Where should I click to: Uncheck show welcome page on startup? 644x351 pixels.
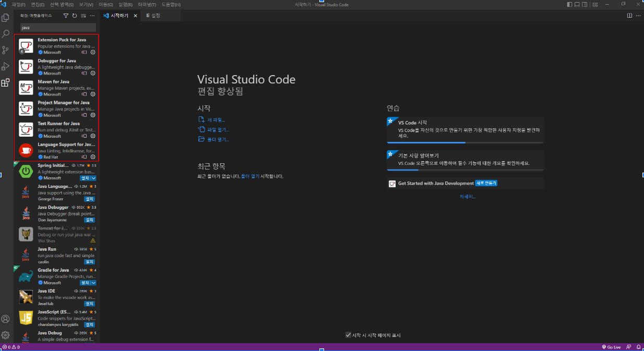tap(348, 335)
